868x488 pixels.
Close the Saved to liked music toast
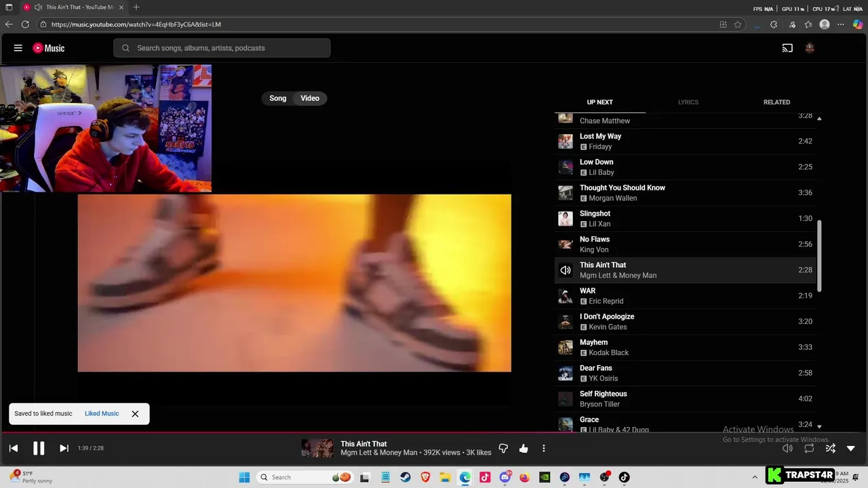135,413
